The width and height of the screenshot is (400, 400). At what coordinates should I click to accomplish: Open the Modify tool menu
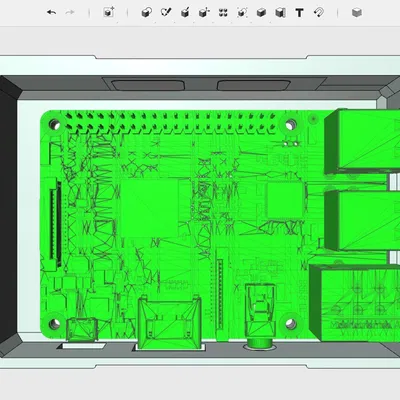pos(204,13)
